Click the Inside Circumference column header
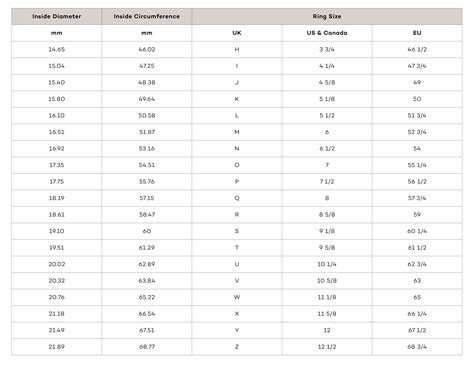Image resolution: width=474 pixels, height=379 pixels. coord(147,17)
